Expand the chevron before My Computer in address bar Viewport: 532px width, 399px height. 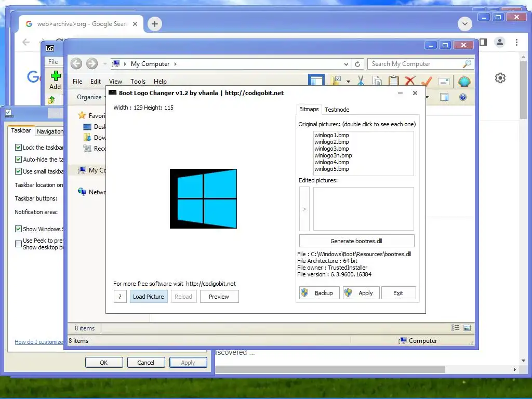125,64
